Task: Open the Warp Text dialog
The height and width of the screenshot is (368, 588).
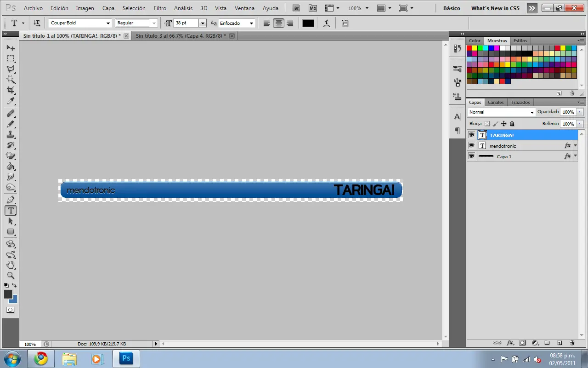Action: click(x=327, y=23)
